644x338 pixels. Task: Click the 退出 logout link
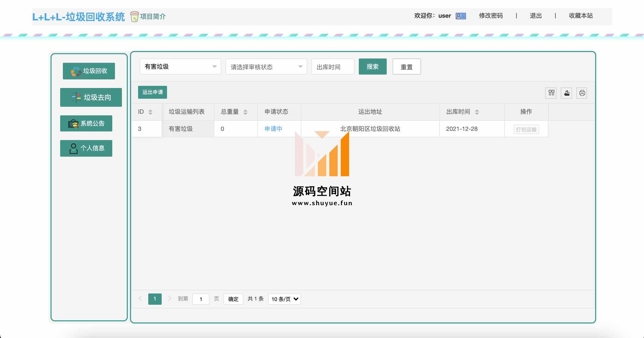click(x=536, y=16)
